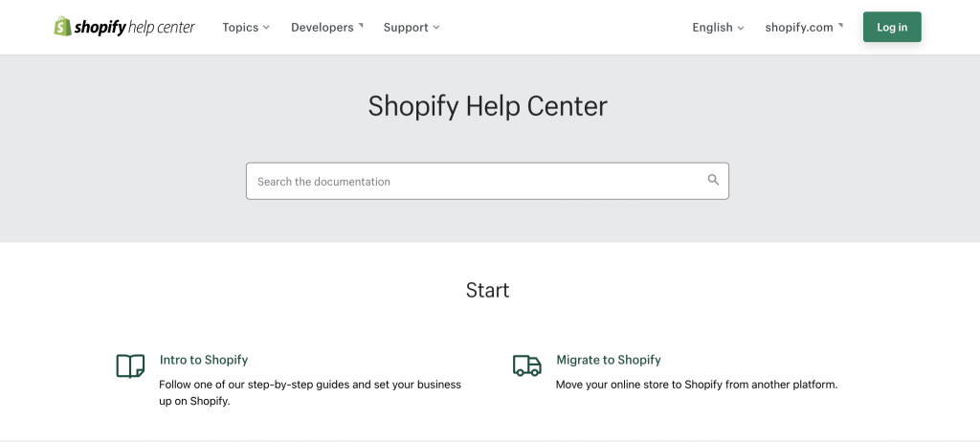Click the shopify help center wordmark
The height and width of the screenshot is (442, 980).
coord(134,28)
